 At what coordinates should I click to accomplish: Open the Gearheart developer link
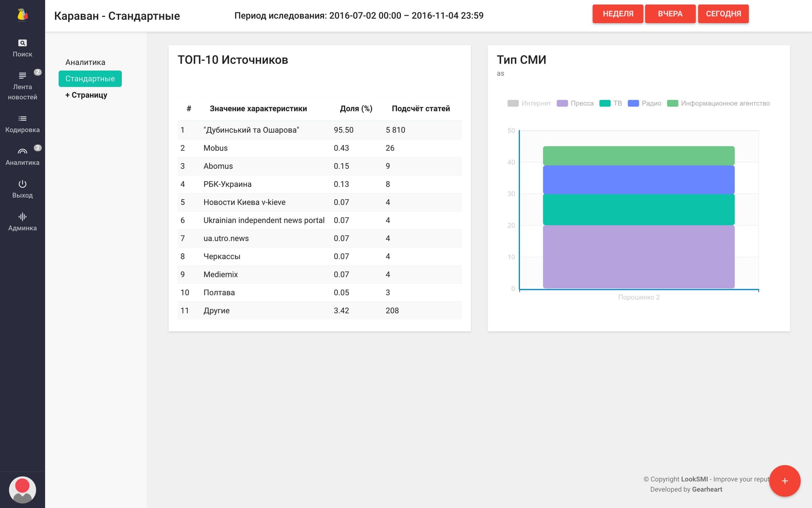click(707, 489)
